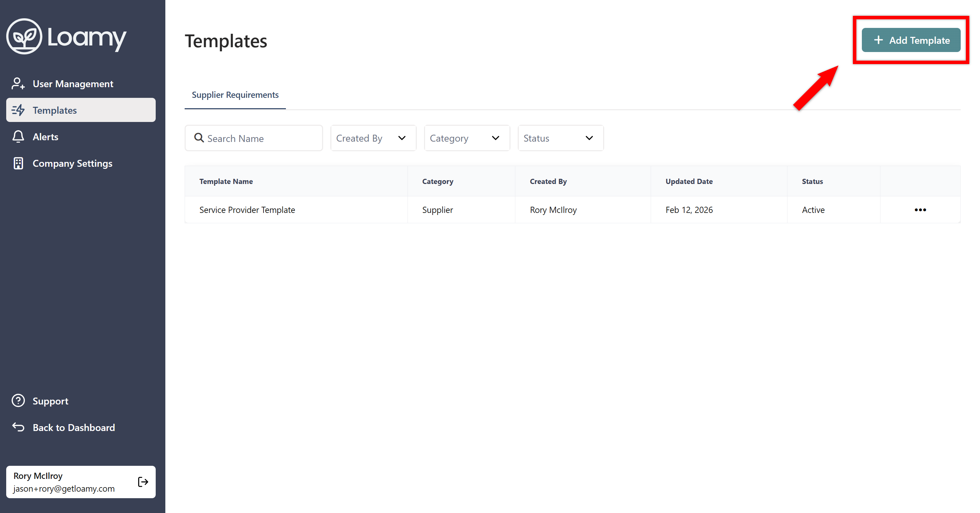Click the Company Settings building icon
The image size is (980, 513).
[x=18, y=163]
